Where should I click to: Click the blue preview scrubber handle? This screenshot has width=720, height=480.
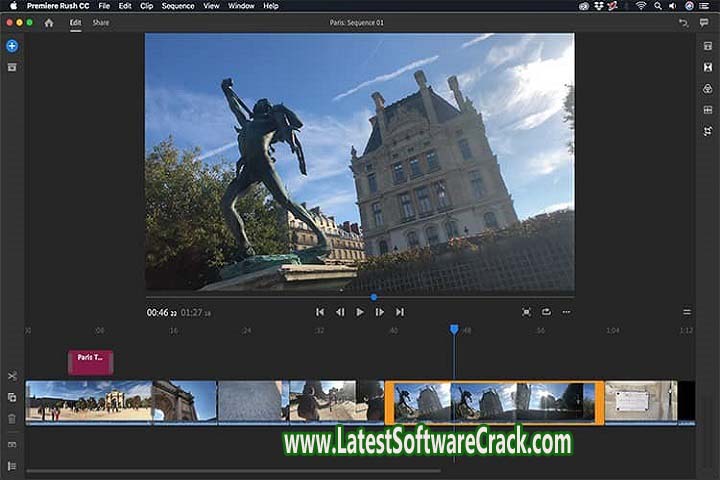tap(374, 297)
